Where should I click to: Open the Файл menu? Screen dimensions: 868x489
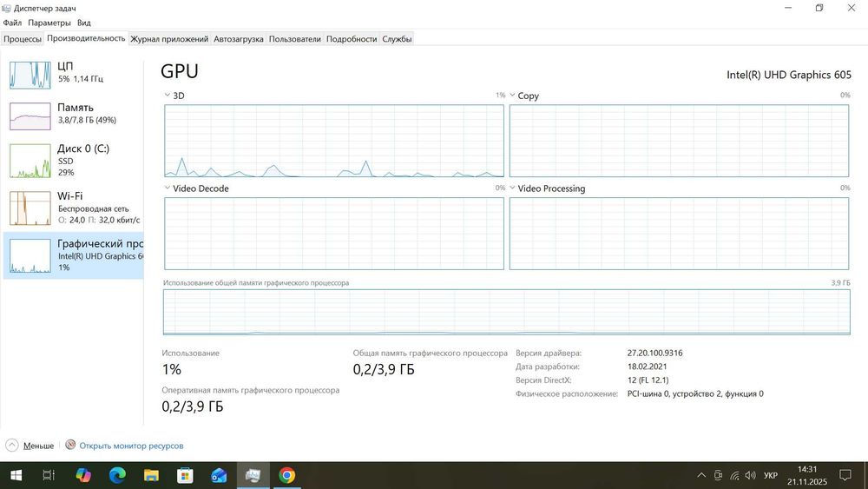point(12,23)
